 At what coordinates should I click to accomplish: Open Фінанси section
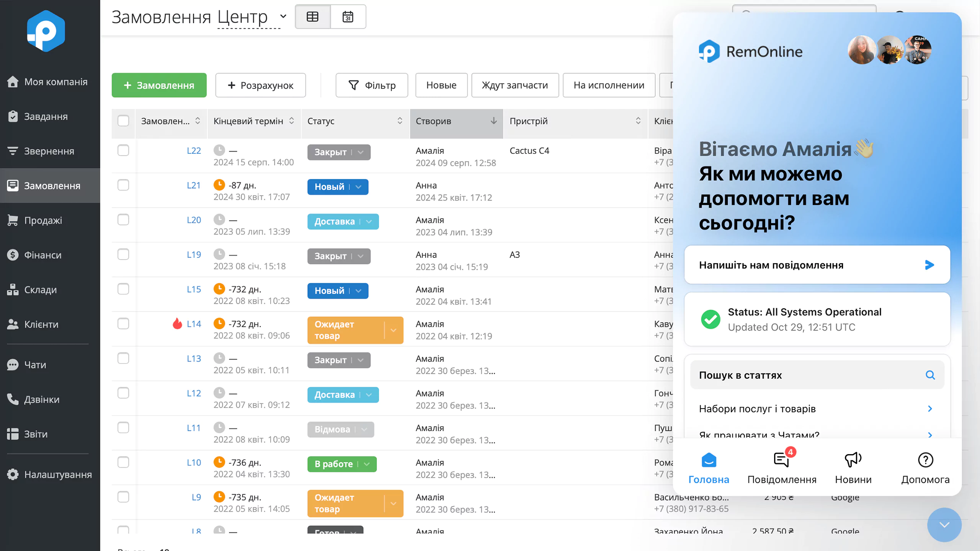pyautogui.click(x=50, y=255)
